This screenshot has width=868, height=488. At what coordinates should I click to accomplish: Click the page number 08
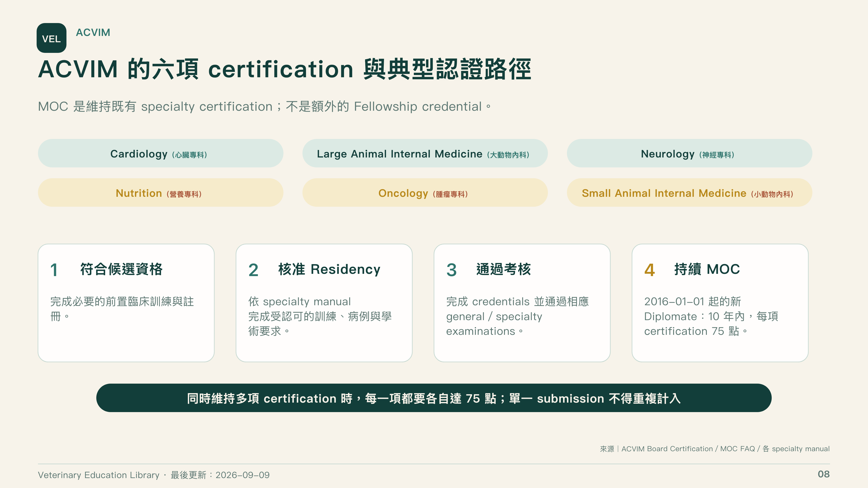[x=823, y=474]
